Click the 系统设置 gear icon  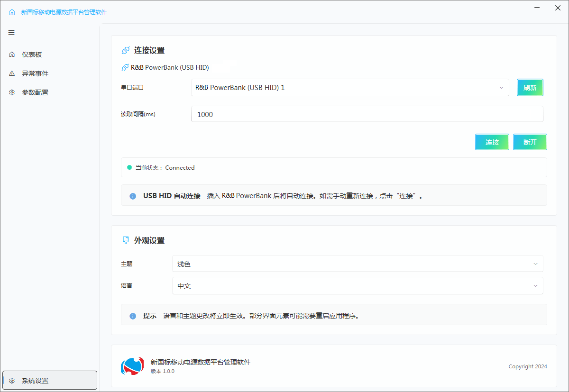(12, 381)
